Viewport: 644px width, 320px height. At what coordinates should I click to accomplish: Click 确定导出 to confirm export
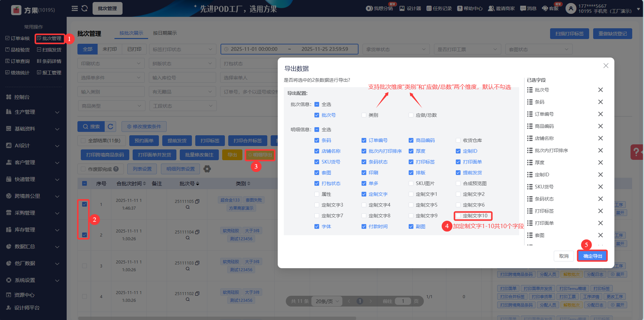click(x=592, y=256)
